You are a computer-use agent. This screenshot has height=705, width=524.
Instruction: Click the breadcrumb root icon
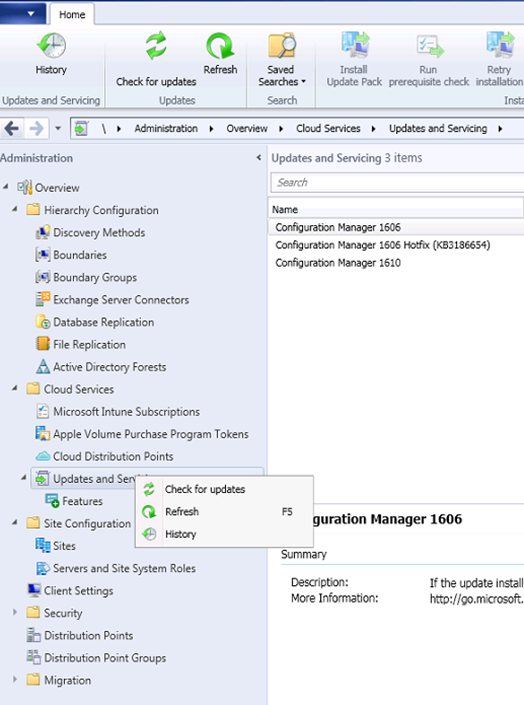81,129
